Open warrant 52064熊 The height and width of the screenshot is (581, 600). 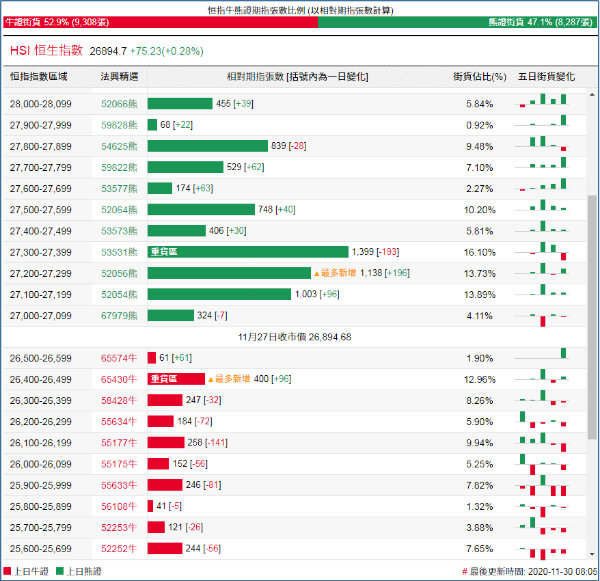[119, 210]
